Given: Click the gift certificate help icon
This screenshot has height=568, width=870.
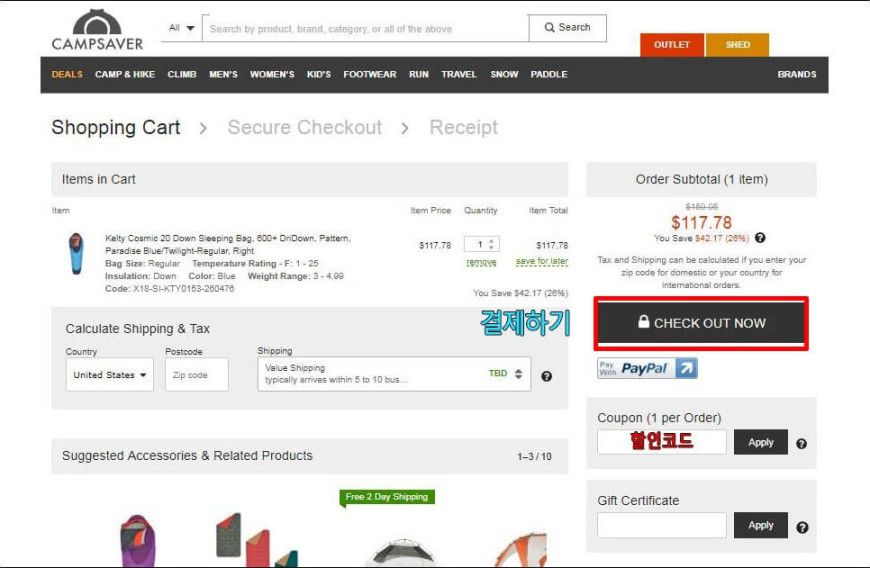Looking at the screenshot, I should click(802, 528).
